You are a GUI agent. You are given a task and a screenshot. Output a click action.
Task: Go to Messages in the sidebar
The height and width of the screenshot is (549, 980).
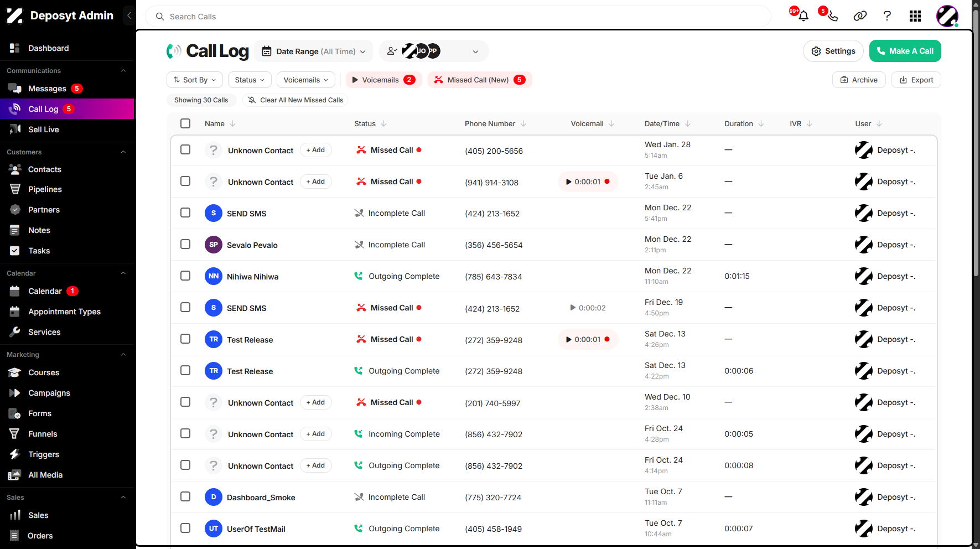pos(47,89)
